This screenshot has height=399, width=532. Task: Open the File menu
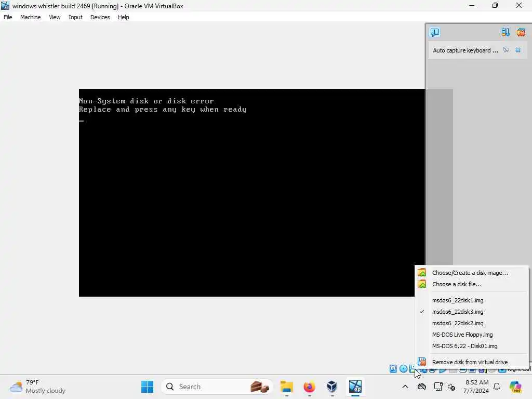8,17
